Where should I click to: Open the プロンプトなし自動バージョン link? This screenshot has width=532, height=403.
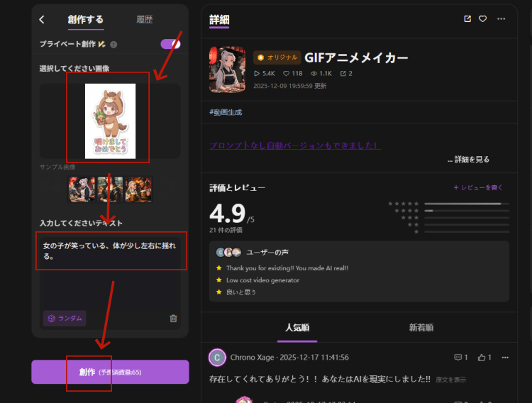point(295,145)
